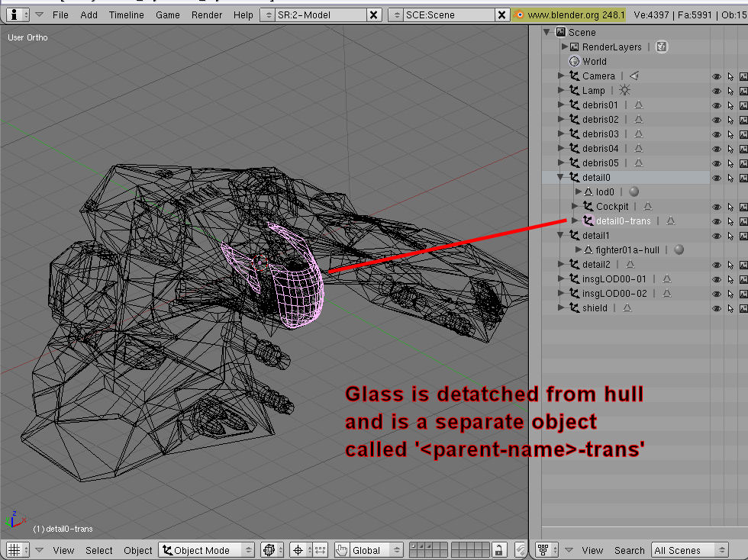Viewport: 748px width, 560px height.
Task: Toggle selectability of debris03 with arrow icon
Action: pos(730,134)
